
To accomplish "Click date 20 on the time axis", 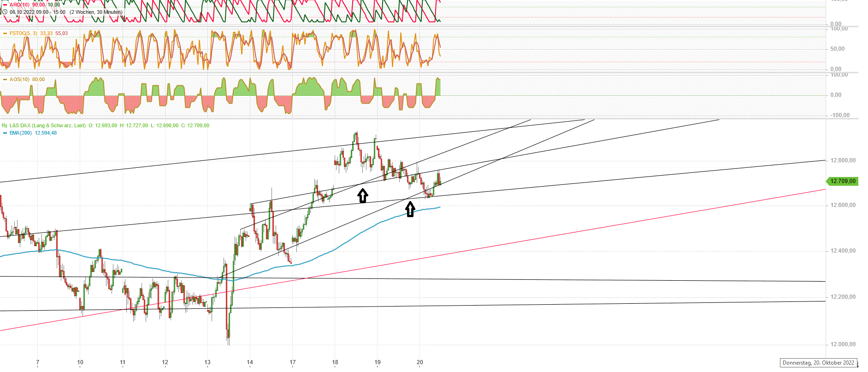I will coord(420,362).
